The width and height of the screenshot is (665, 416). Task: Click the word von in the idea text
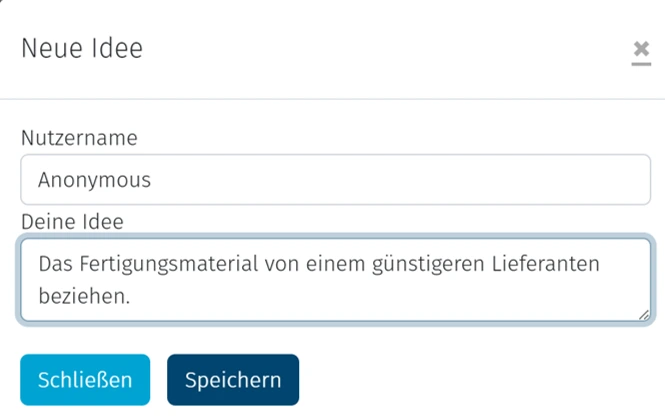tap(283, 264)
